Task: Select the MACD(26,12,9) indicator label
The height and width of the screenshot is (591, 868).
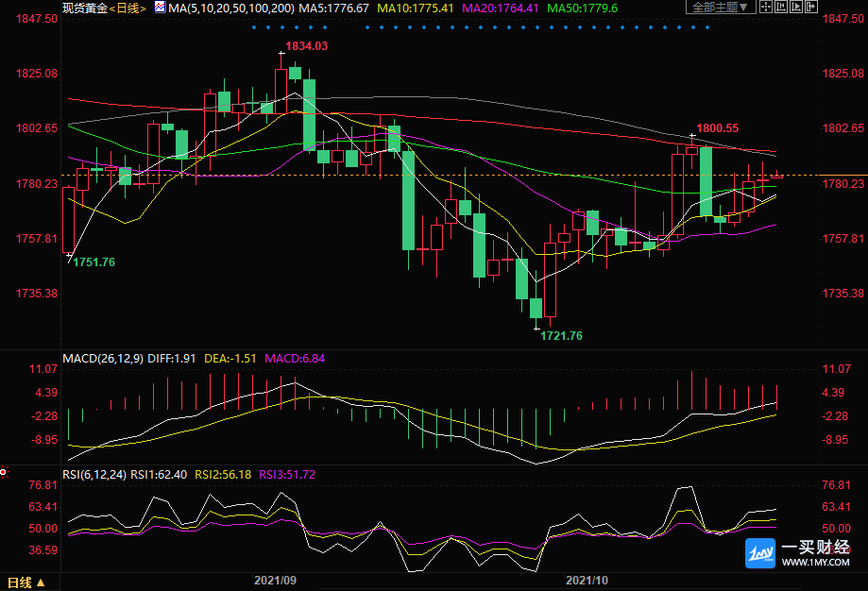Action: pos(103,359)
